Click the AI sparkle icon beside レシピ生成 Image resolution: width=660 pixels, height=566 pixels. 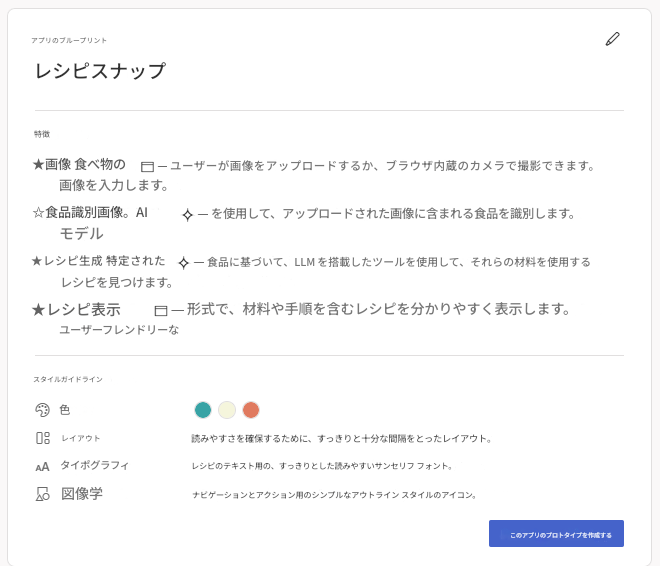tap(183, 263)
